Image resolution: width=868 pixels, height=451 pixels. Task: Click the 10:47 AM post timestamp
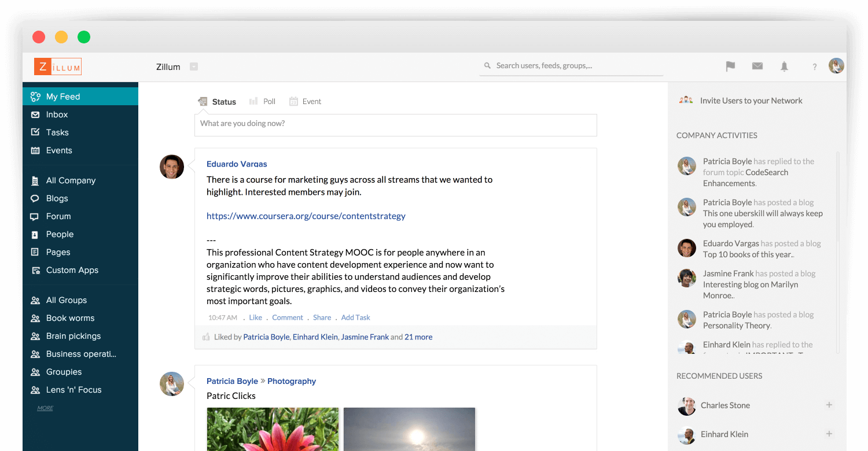tap(223, 317)
